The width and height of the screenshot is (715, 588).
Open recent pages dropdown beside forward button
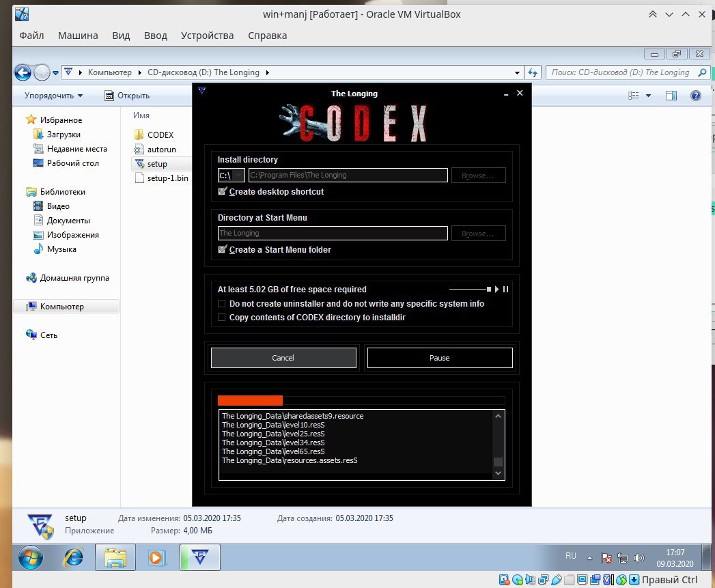55,72
